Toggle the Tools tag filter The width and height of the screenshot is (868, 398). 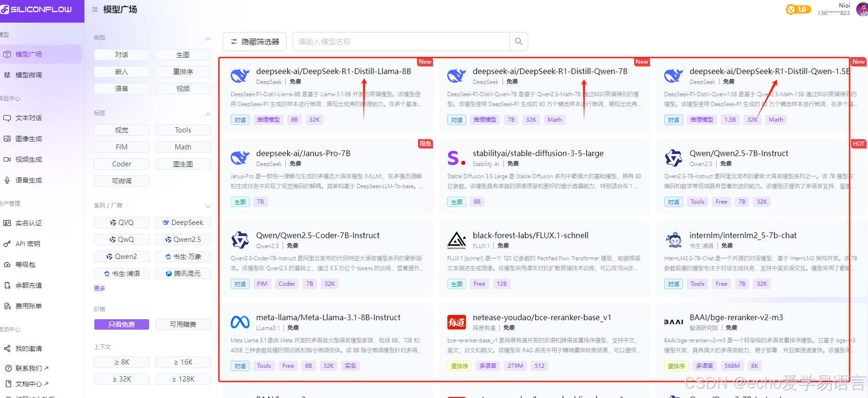183,130
